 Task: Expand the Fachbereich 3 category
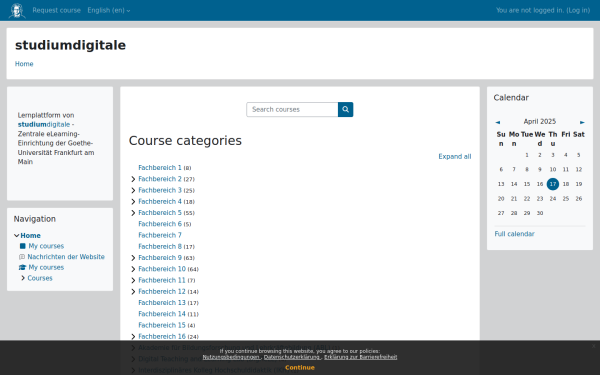(x=133, y=190)
